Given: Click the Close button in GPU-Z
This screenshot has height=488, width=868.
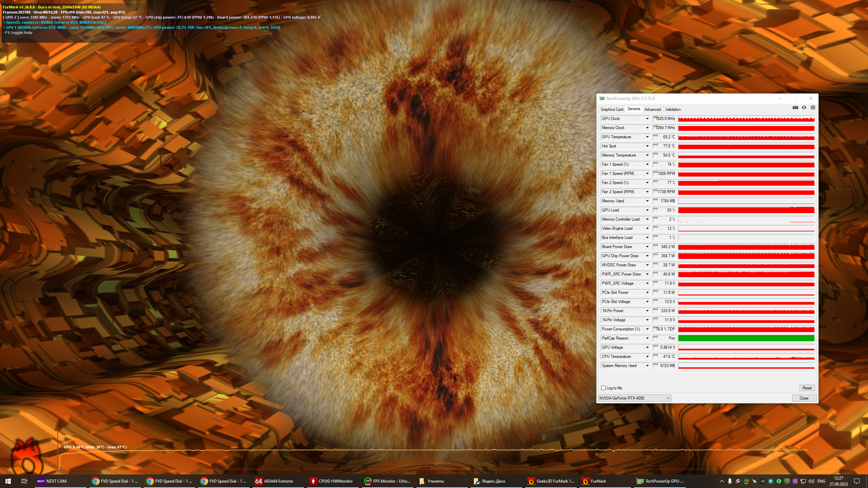Looking at the screenshot, I should [x=804, y=398].
